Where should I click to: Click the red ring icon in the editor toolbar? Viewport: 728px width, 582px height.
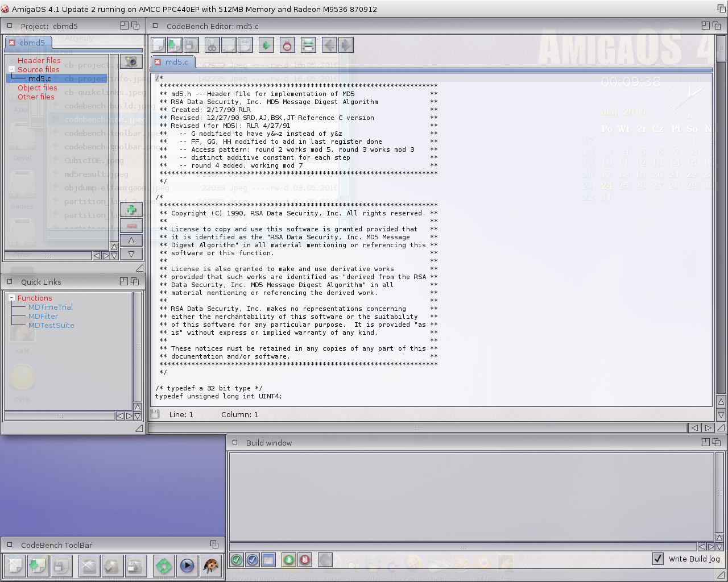pyautogui.click(x=287, y=45)
